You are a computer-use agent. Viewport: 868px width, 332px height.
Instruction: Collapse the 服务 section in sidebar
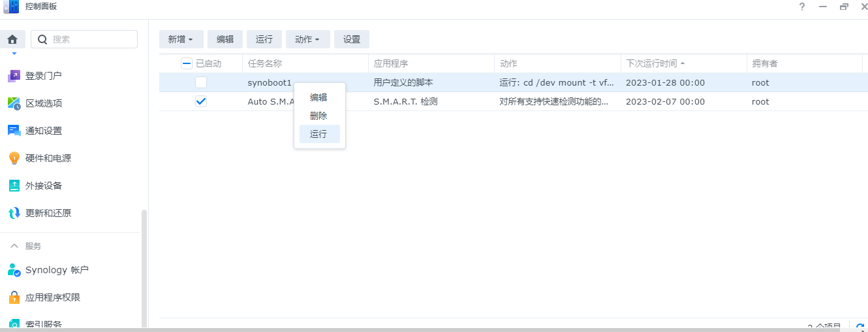click(14, 246)
